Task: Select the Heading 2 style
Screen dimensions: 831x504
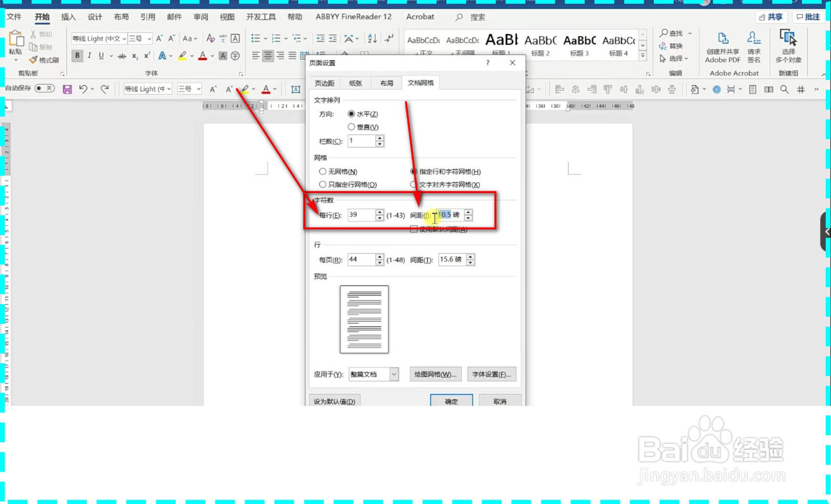Action: tap(540, 44)
